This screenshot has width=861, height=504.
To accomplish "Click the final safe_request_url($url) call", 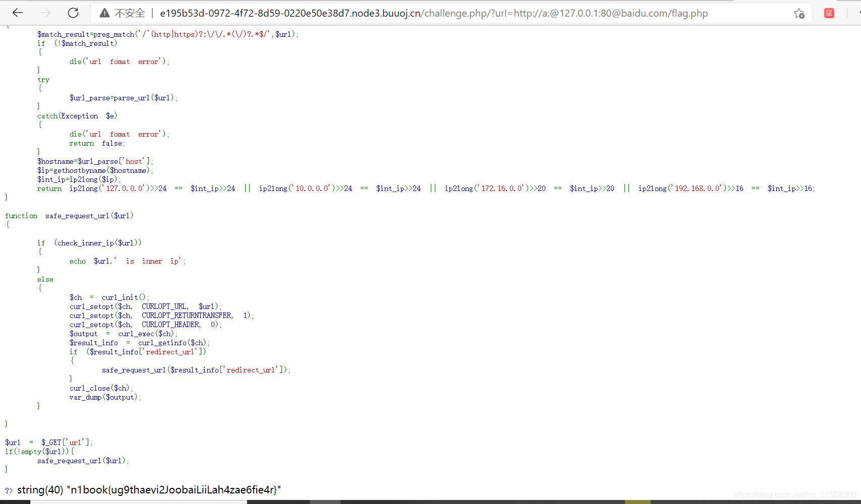I will (83, 461).
